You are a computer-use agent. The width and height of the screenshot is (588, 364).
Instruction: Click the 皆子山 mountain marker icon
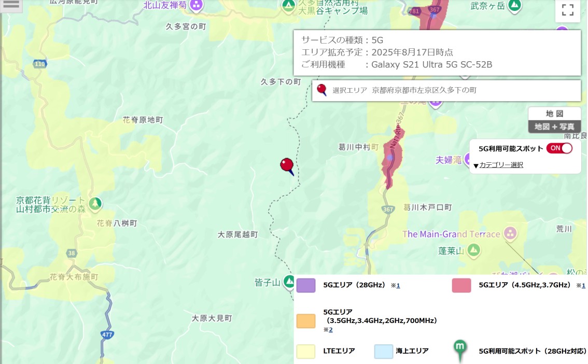(289, 282)
